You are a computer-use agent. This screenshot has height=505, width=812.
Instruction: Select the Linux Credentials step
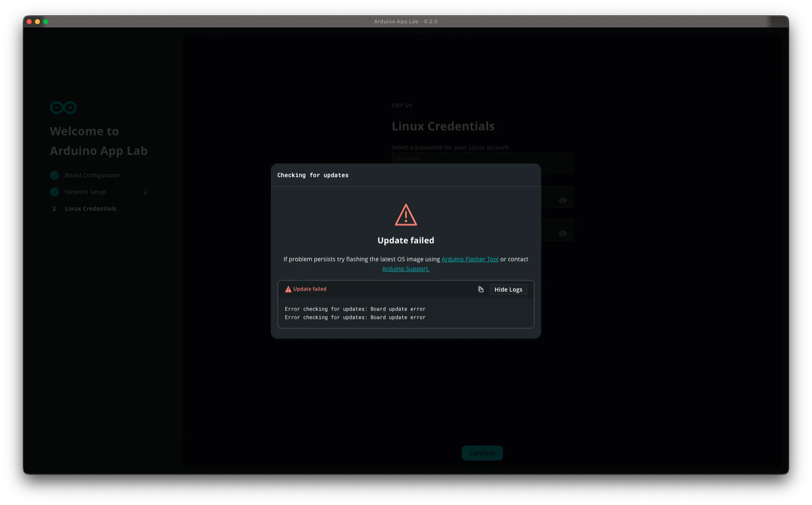[90, 209]
